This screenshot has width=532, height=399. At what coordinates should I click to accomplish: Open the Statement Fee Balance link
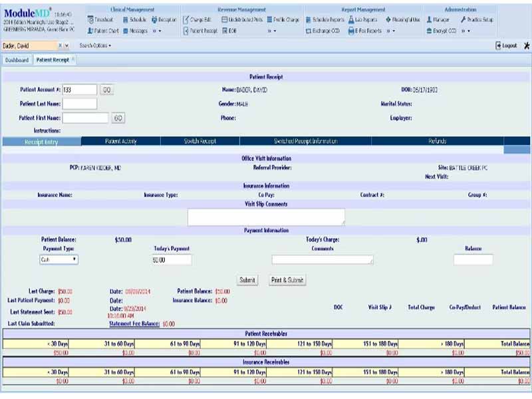tap(134, 324)
